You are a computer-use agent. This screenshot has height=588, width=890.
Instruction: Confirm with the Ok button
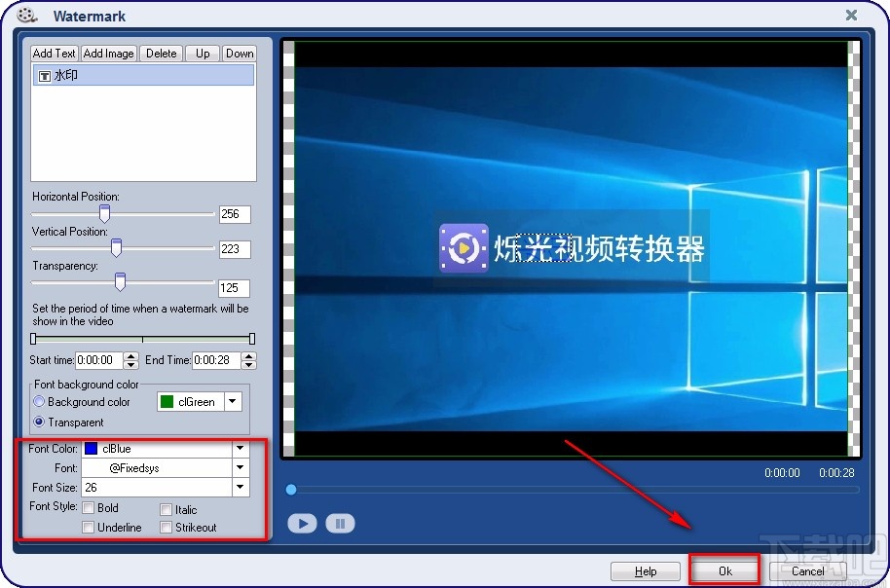724,571
